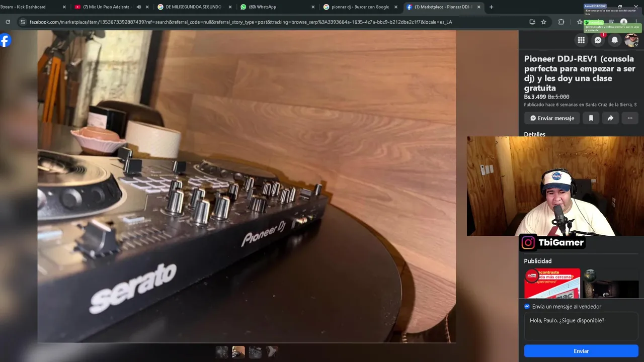Open the Chrome extensions puzzle icon
This screenshot has height=362, width=644.
click(x=561, y=22)
